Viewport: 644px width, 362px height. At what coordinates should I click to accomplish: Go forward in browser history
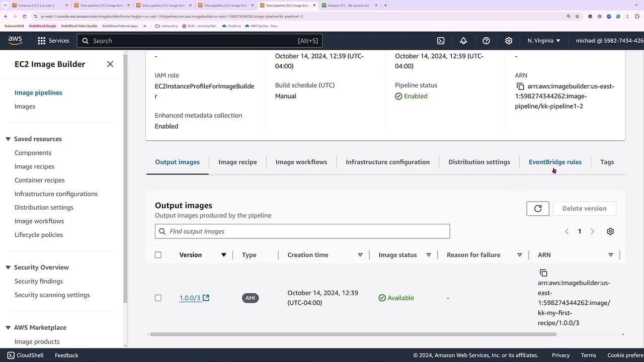[15, 16]
